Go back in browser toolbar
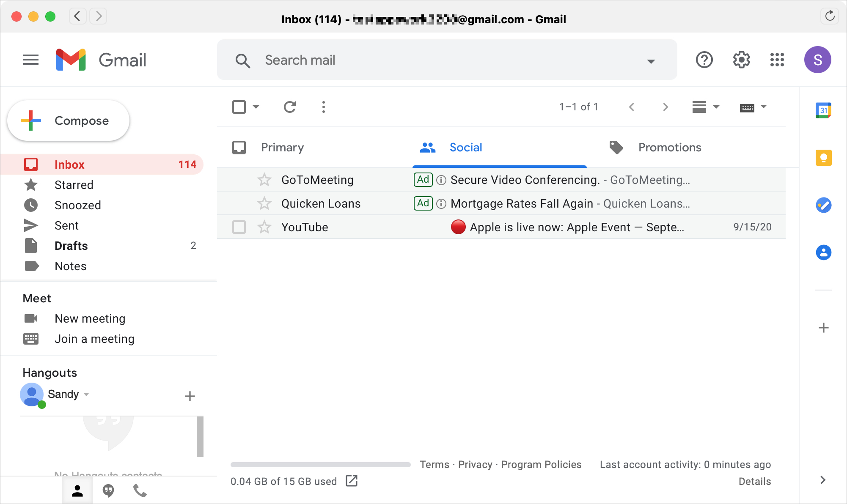847x504 pixels. tap(78, 16)
